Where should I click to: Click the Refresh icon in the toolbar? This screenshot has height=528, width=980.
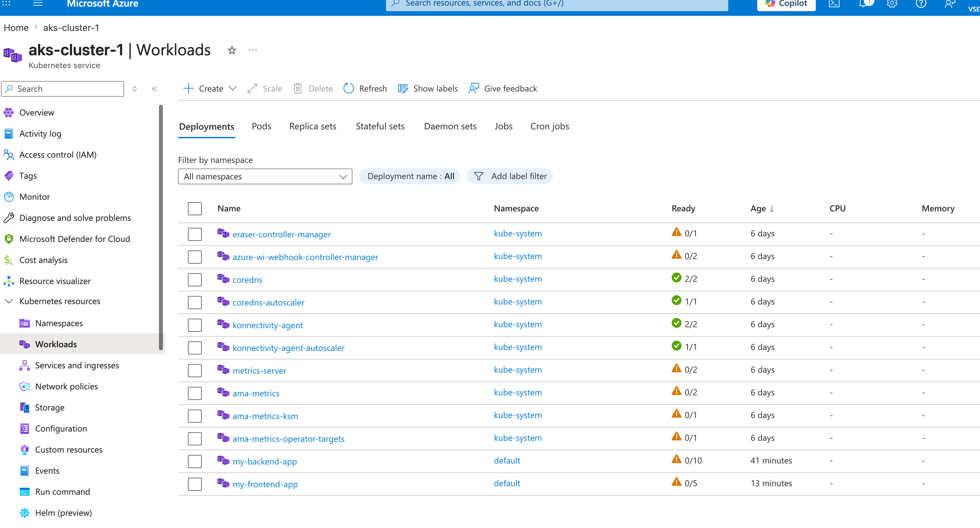click(348, 88)
